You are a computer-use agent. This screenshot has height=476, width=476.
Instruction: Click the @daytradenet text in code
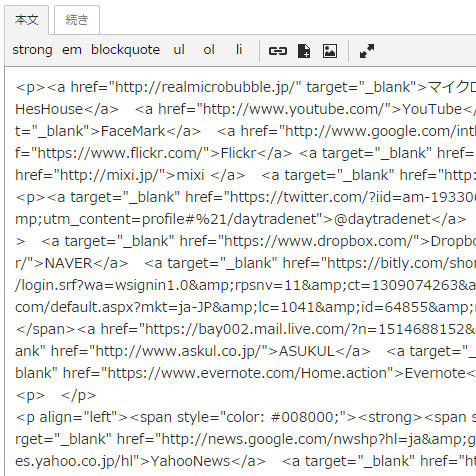click(382, 219)
